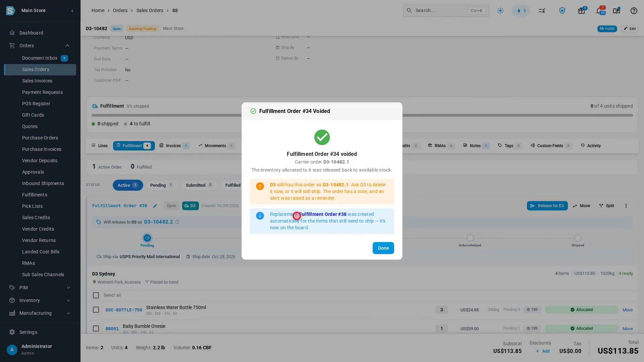Click the Fulfill button in header
Image resolution: width=644 pixels, height=362 pixels.
(x=607, y=29)
